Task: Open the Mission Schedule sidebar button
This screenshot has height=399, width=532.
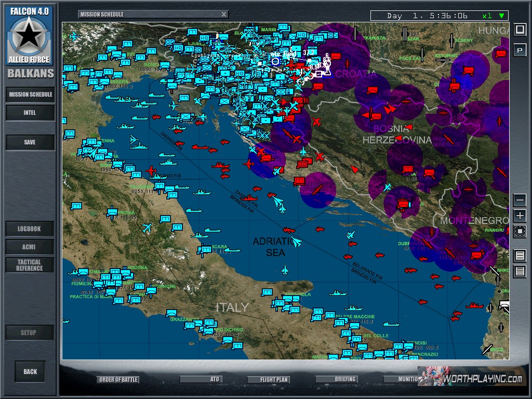Action: [30, 95]
